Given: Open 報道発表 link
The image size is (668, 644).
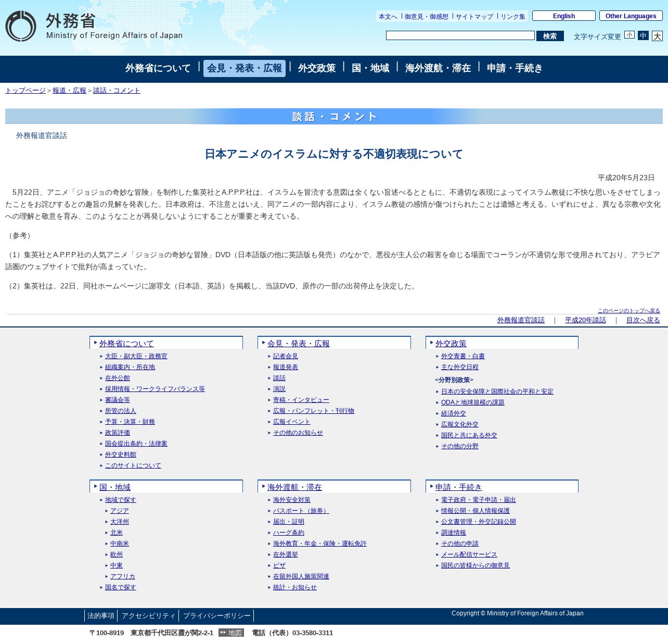Looking at the screenshot, I should (x=286, y=367).
